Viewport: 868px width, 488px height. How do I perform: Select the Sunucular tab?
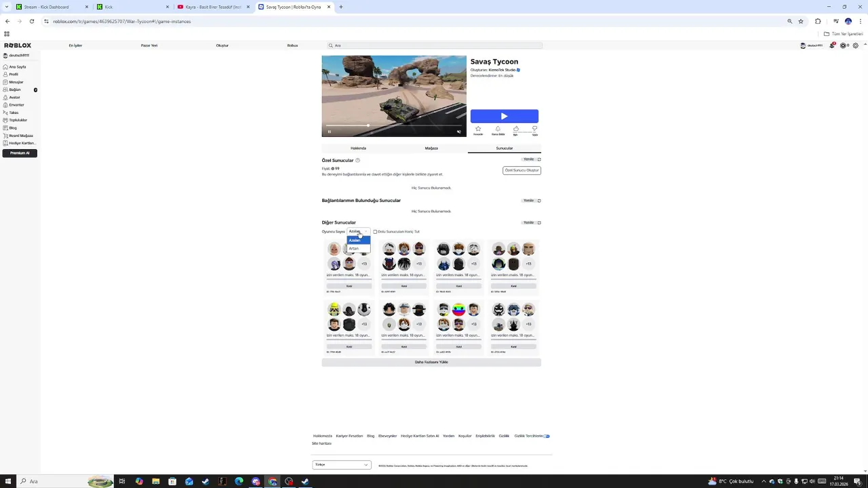coord(505,148)
